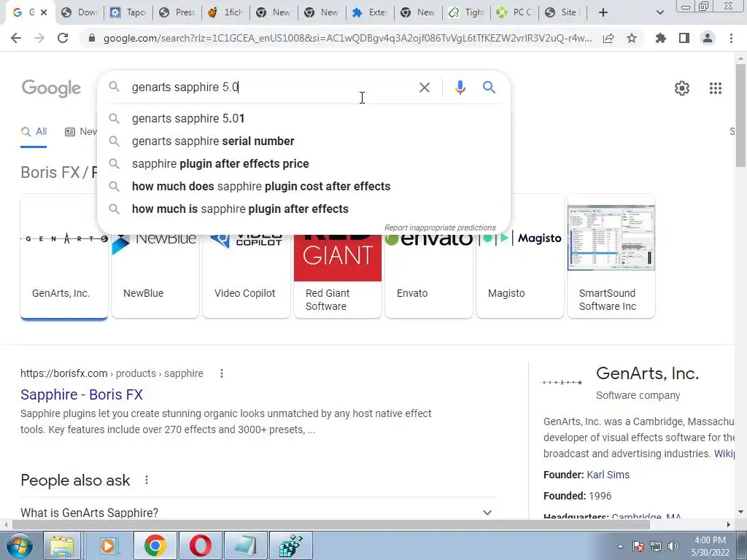The height and width of the screenshot is (560, 747).
Task: Pick 'how much is sapphire plugin' suggestion
Action: tap(304, 209)
